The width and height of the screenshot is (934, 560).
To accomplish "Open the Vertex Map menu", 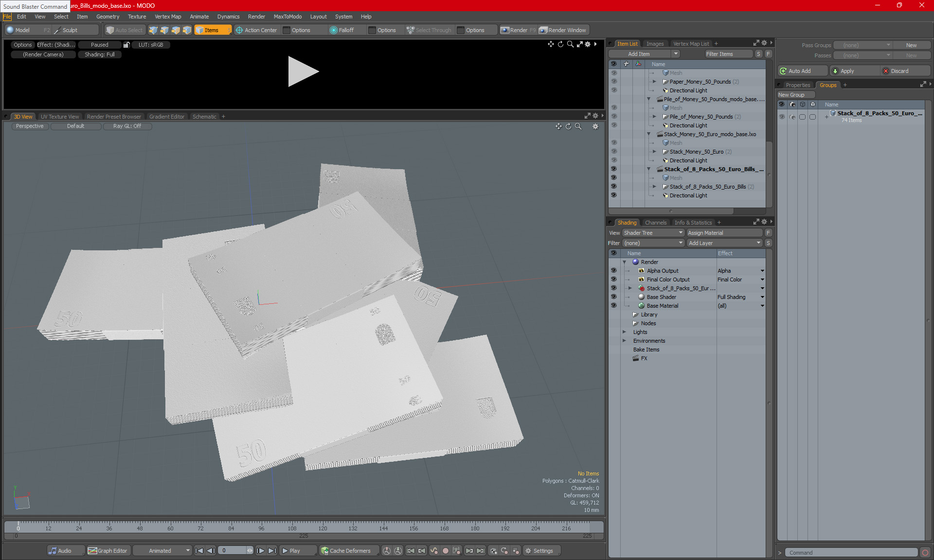I will point(168,17).
